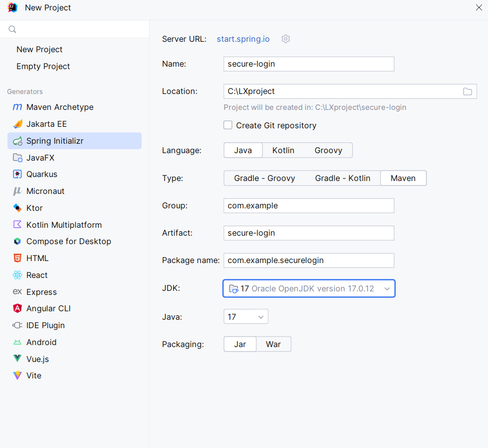This screenshot has height=448, width=488.
Task: Choose IDE Plugin generator label
Action: (x=45, y=325)
